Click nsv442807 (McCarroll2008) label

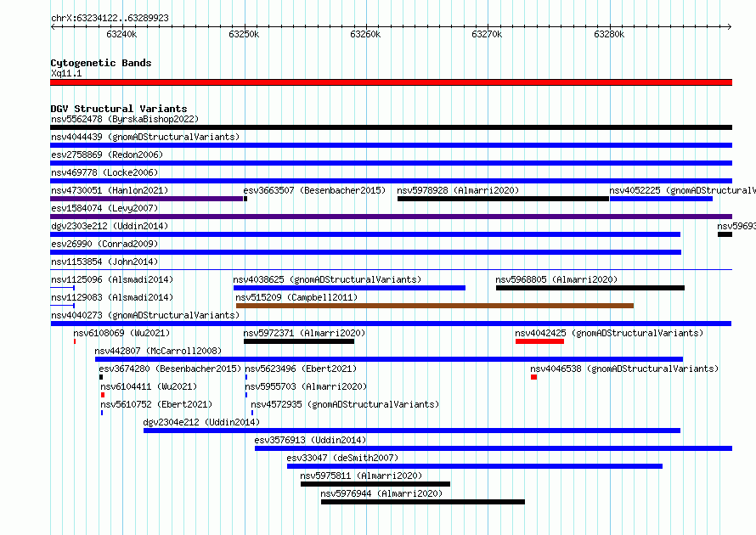pyautogui.click(x=158, y=351)
